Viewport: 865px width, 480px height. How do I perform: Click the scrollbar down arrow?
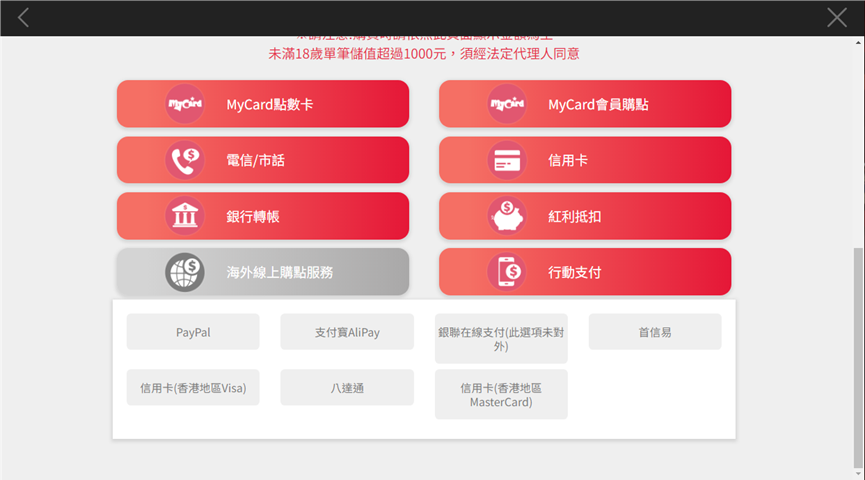(x=858, y=474)
